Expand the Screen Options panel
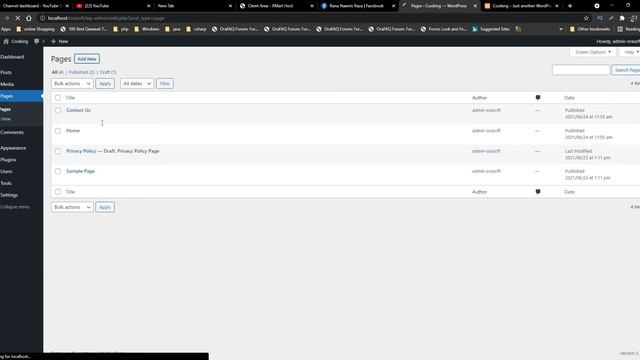The image size is (640, 360). [x=593, y=52]
